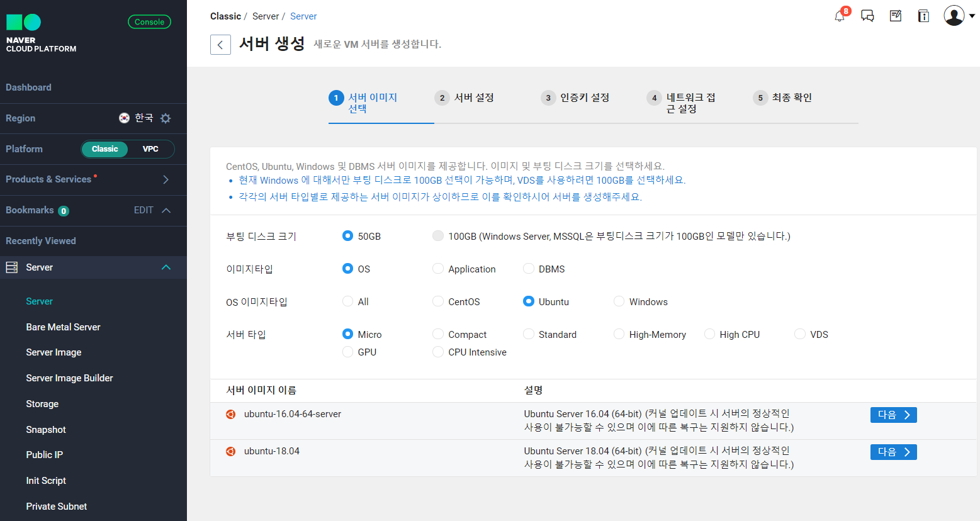
Task: Select OS image type radio
Action: click(347, 269)
